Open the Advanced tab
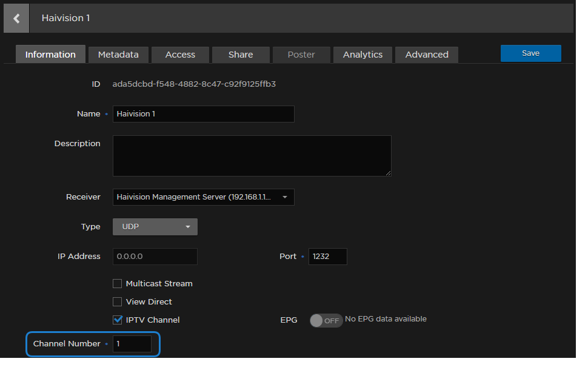Screen dimensions: 588x370 click(427, 55)
